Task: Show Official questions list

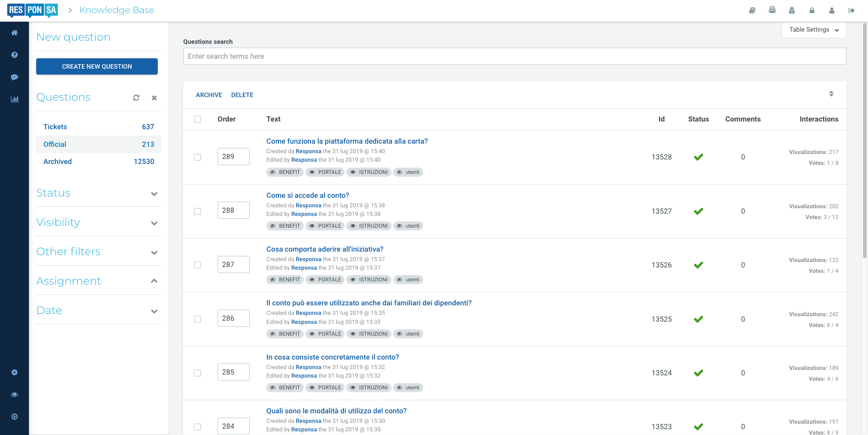Action: click(x=99, y=145)
